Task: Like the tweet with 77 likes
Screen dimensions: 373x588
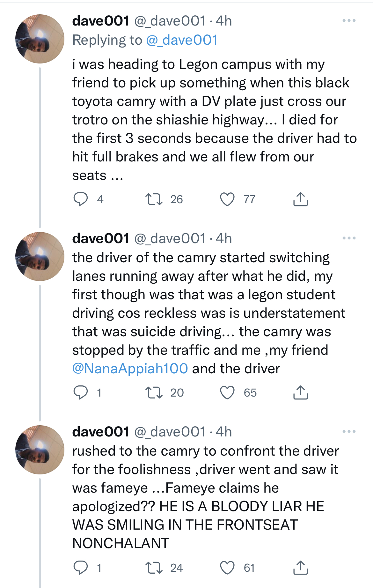Action: pos(227,199)
